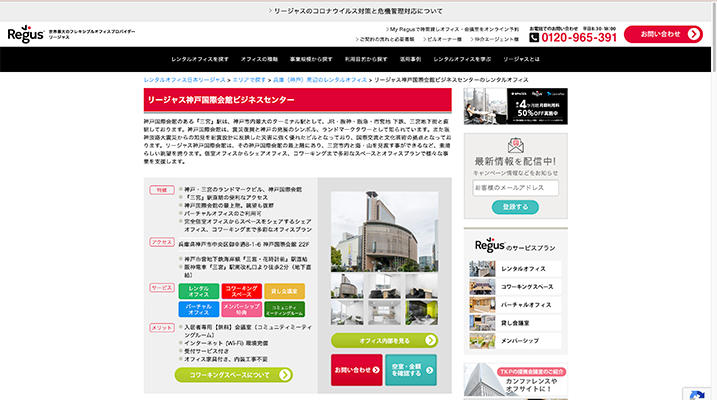Open the レンタルオフィス service plan thumbnail in sidebar
The width and height of the screenshot is (717, 400).
click(481, 270)
